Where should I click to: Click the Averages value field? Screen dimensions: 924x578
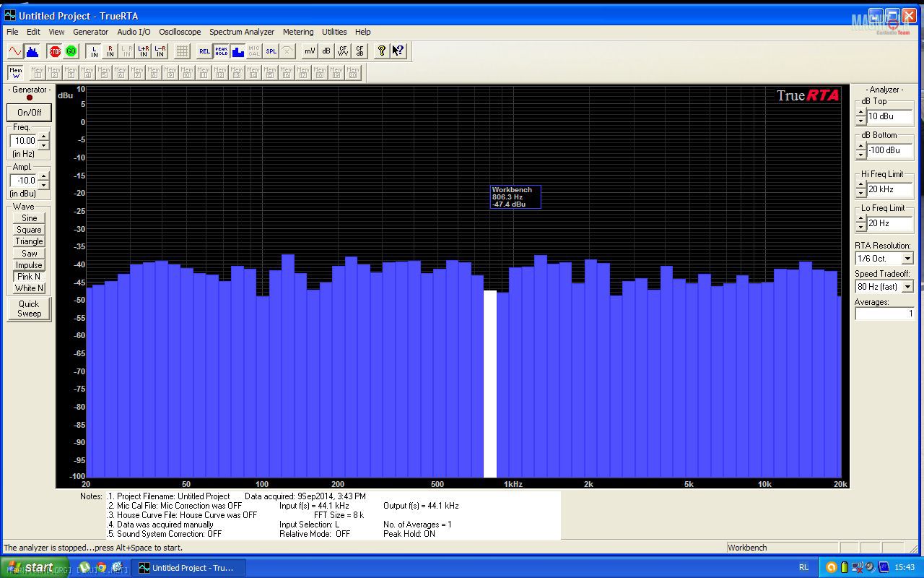point(885,314)
